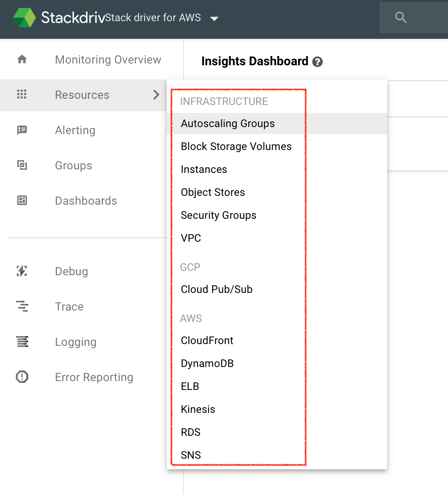Click the Insights Dashboard help icon
This screenshot has width=448, height=494.
coord(317,62)
